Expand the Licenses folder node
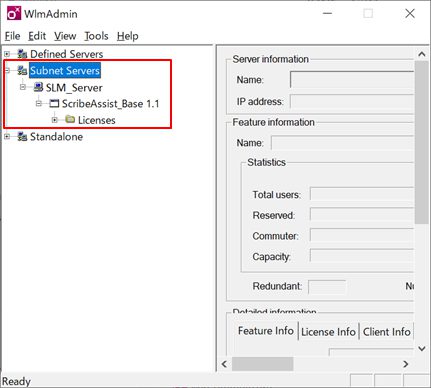 (x=55, y=120)
